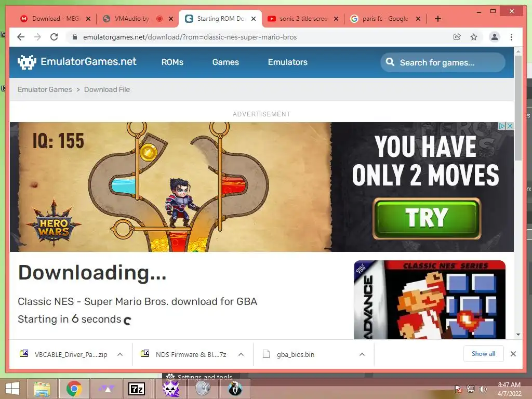Image resolution: width=532 pixels, height=399 pixels.
Task: Click the Super Mario Bros cover image
Action: pos(429,300)
